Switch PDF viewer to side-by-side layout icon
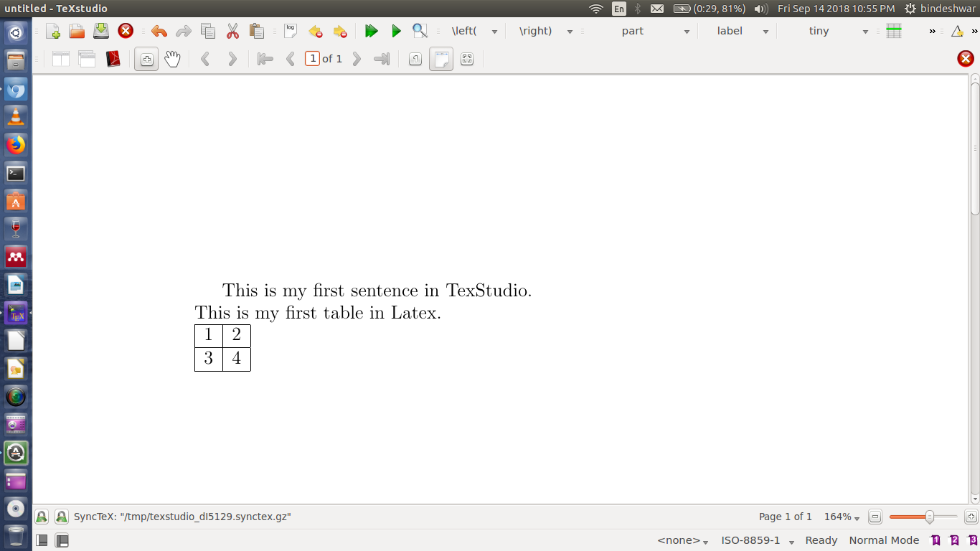This screenshot has width=980, height=551. point(61,59)
